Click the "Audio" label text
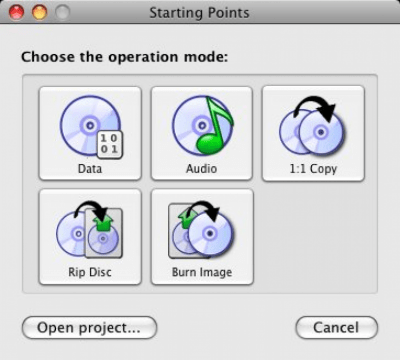Screen dimensions: 400x360 point(201,169)
